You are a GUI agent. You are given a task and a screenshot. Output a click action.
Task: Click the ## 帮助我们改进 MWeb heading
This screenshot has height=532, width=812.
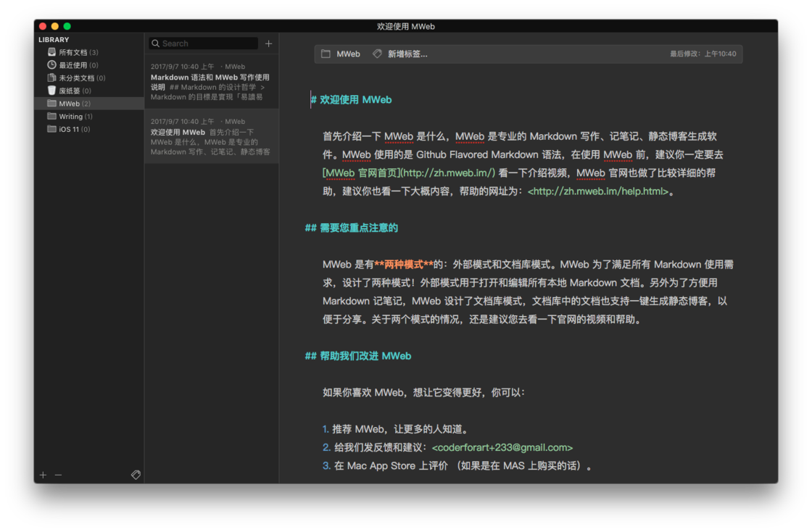point(358,356)
